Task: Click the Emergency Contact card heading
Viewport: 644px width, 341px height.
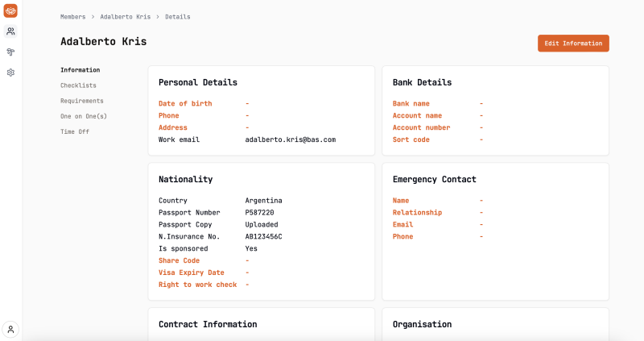Action: click(434, 179)
